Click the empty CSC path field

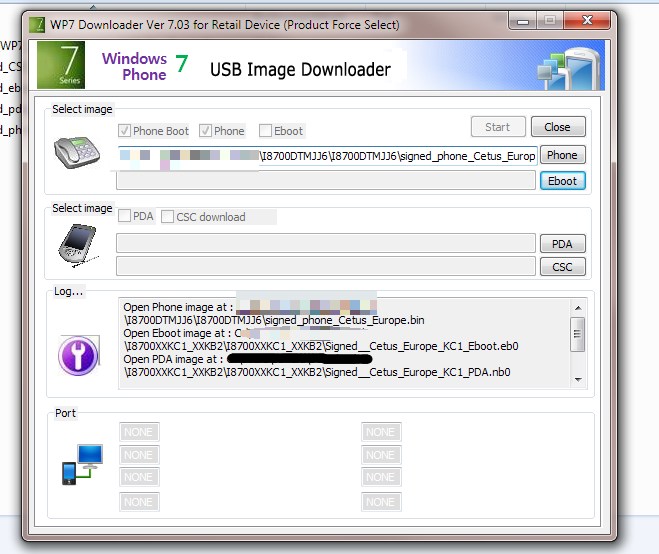click(x=326, y=266)
